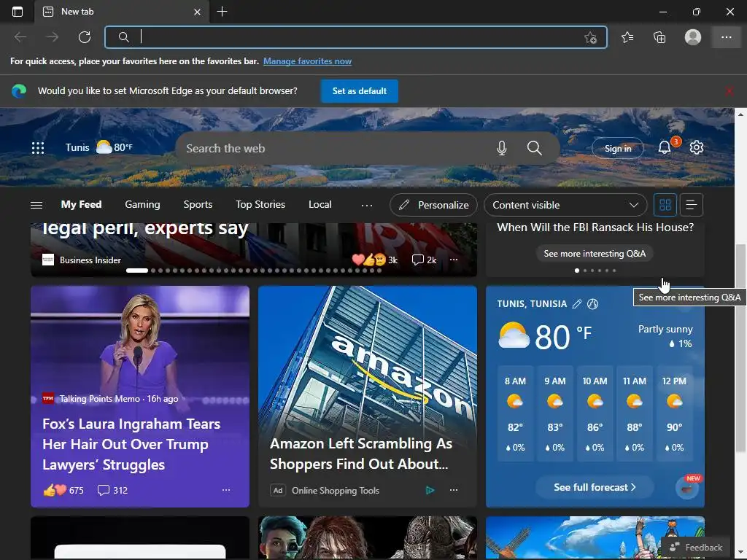
Task: Add this page to favorites star
Action: click(x=591, y=37)
